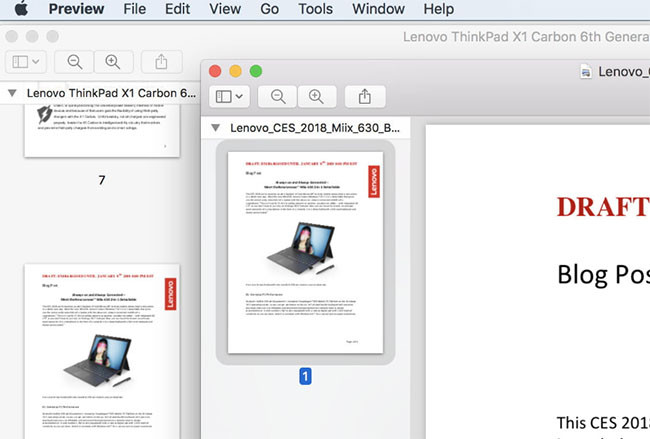Click Share icon in ThinkPad background window
Screen dimensions: 650x439
(x=161, y=61)
